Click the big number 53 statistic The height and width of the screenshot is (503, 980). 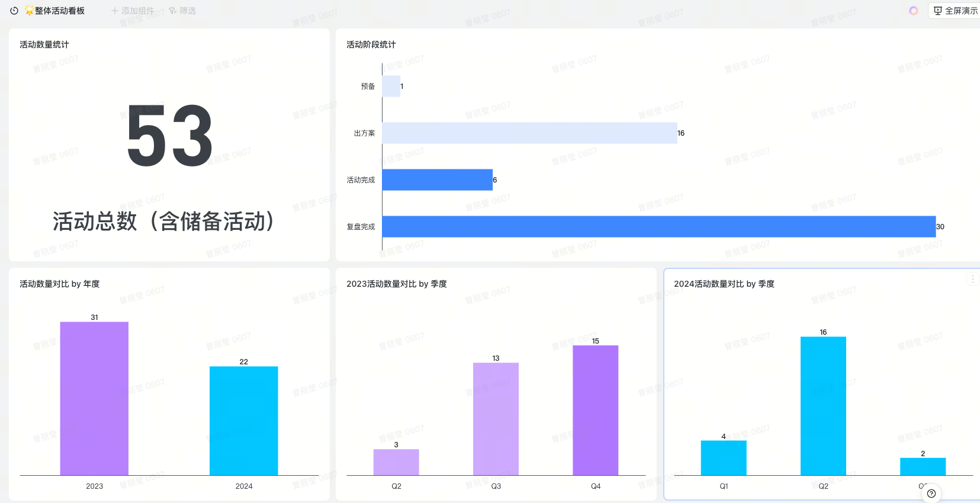(x=169, y=136)
